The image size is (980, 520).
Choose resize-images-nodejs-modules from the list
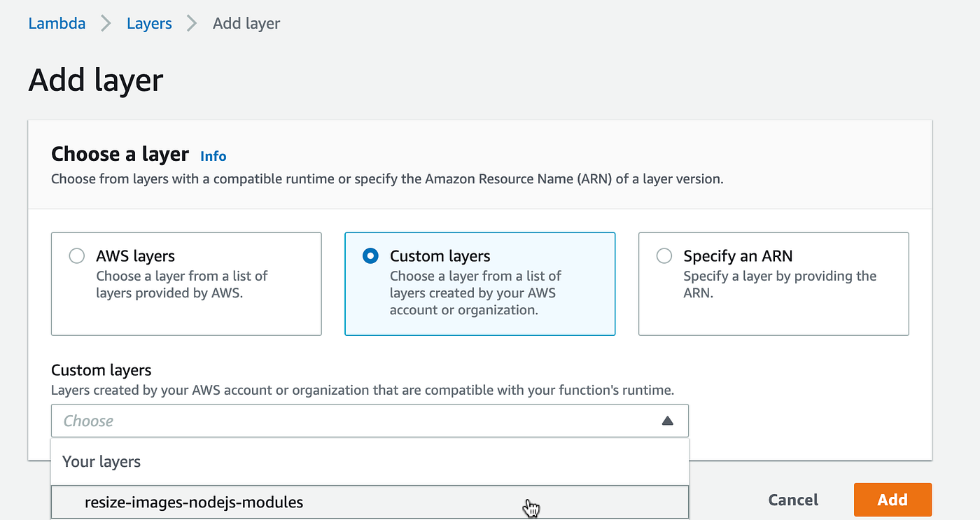click(194, 502)
